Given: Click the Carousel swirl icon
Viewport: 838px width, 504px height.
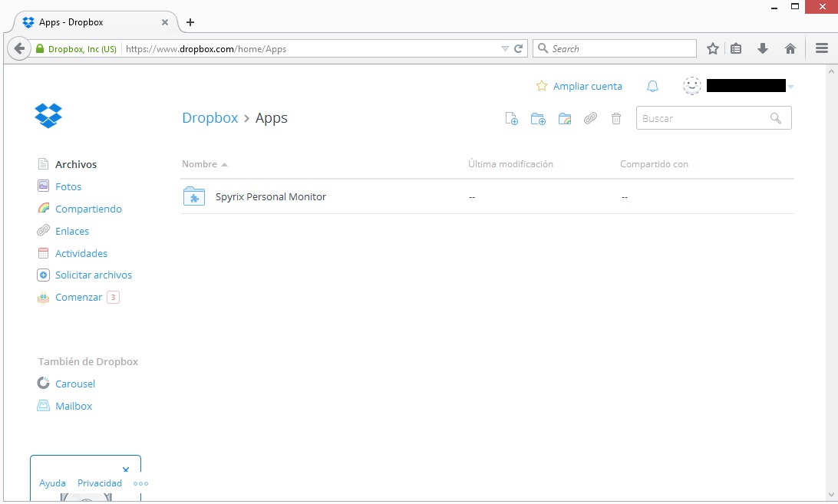Looking at the screenshot, I should (x=43, y=383).
